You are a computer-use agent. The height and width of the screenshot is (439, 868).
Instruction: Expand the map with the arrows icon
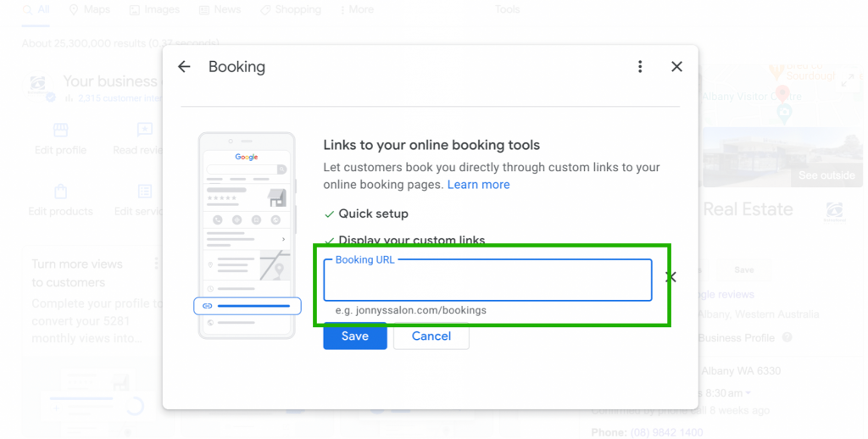click(x=847, y=81)
